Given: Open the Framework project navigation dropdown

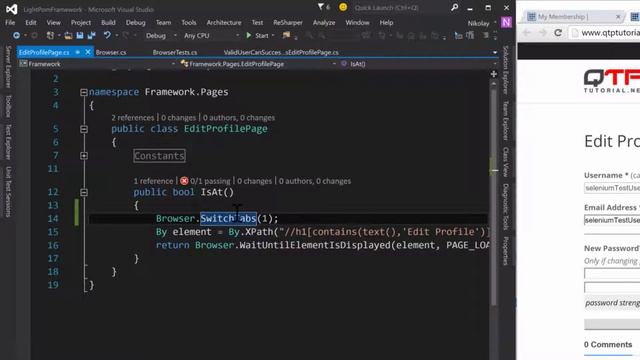Looking at the screenshot, I should point(173,64).
